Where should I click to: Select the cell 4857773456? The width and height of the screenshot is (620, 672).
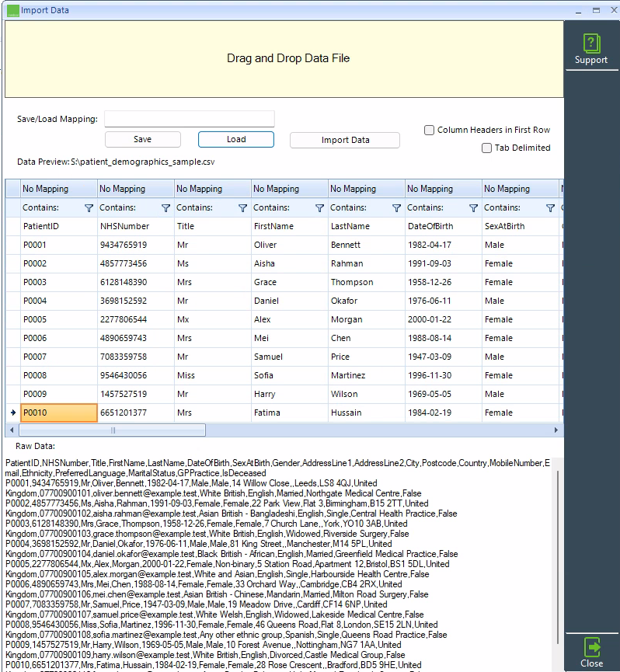point(136,263)
